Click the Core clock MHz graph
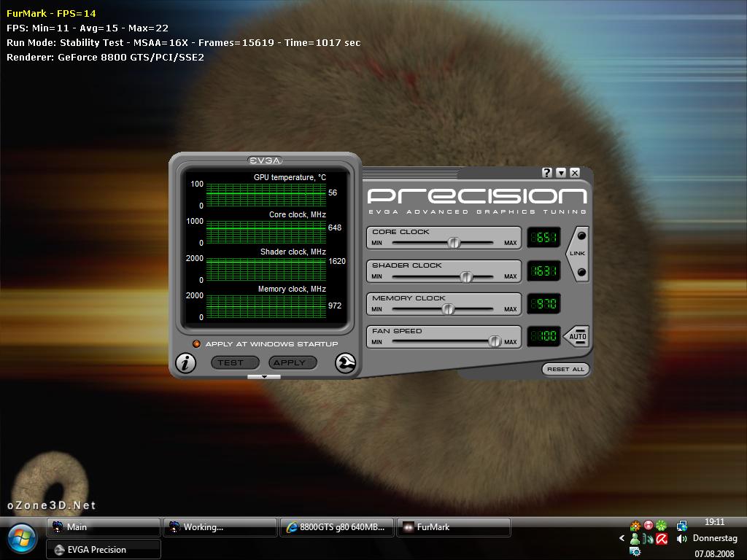This screenshot has width=747, height=560. click(x=266, y=233)
